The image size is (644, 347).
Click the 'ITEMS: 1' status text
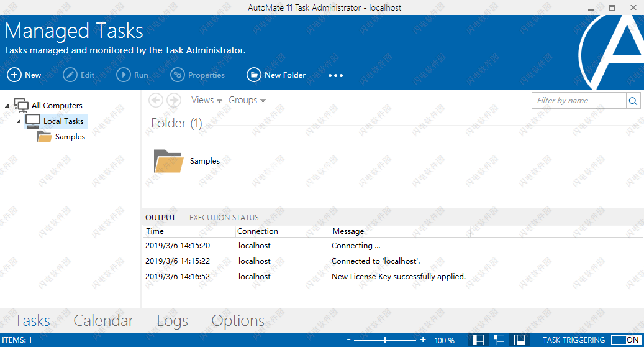(17, 340)
